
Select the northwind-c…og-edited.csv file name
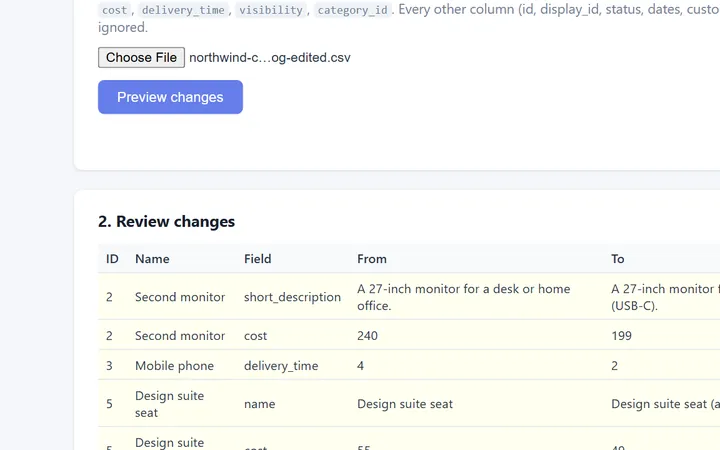pos(270,57)
